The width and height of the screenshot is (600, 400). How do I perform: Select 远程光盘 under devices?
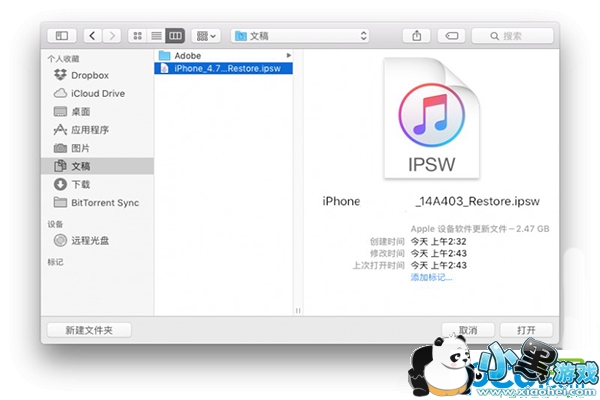coord(97,240)
